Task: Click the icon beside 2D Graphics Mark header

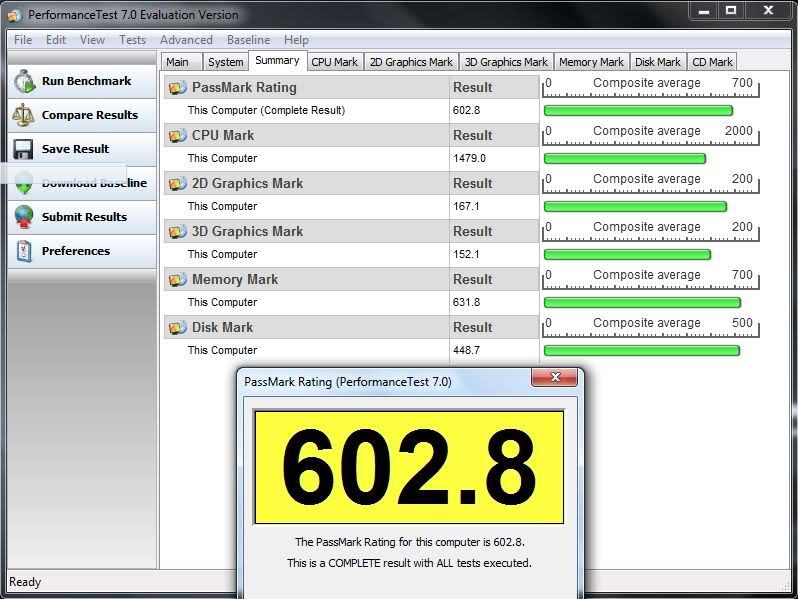Action: pos(178,183)
